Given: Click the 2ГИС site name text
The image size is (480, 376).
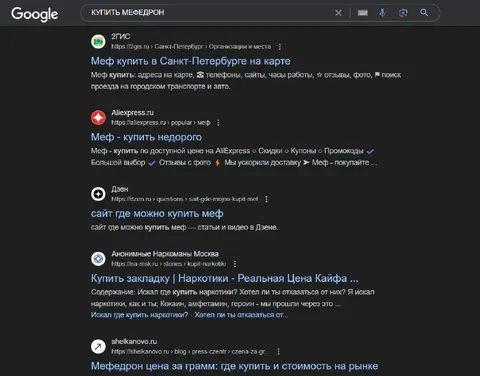Looking at the screenshot, I should [121, 37].
